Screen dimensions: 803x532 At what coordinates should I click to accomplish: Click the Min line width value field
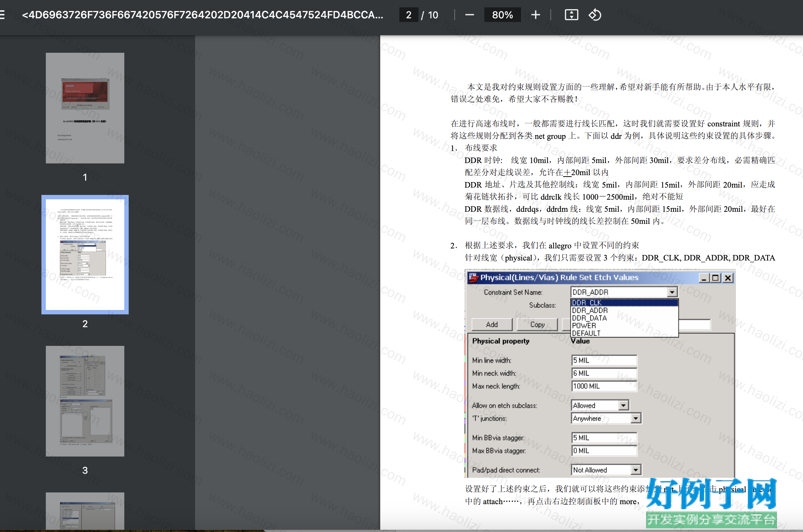[604, 360]
